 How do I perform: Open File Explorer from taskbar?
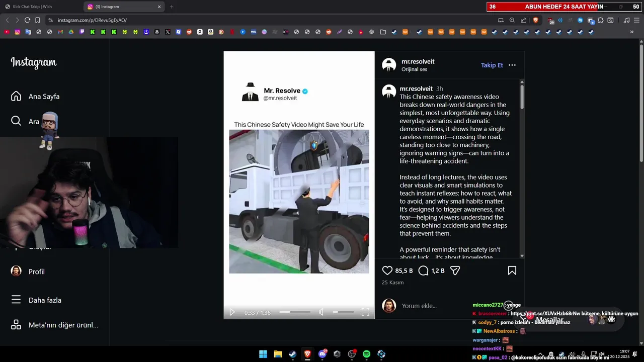[278, 354]
